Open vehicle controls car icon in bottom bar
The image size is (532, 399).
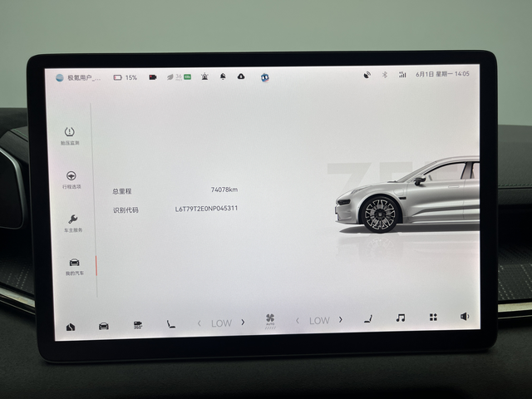(103, 326)
